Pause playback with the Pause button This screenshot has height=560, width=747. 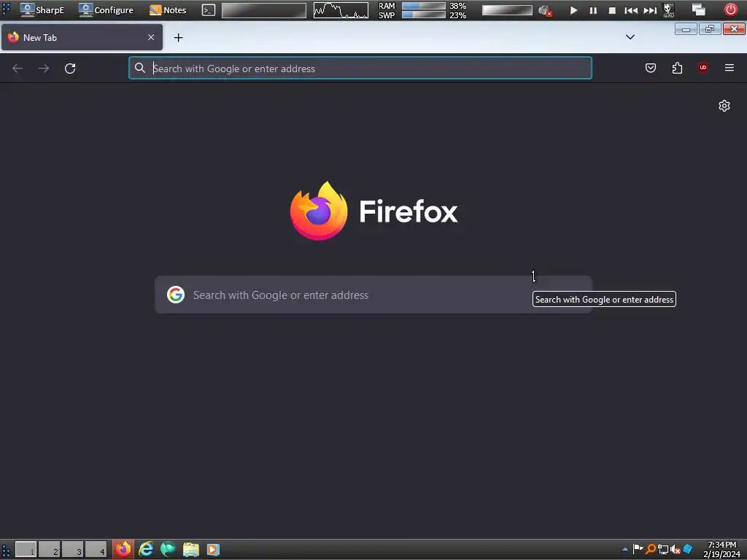tap(593, 10)
